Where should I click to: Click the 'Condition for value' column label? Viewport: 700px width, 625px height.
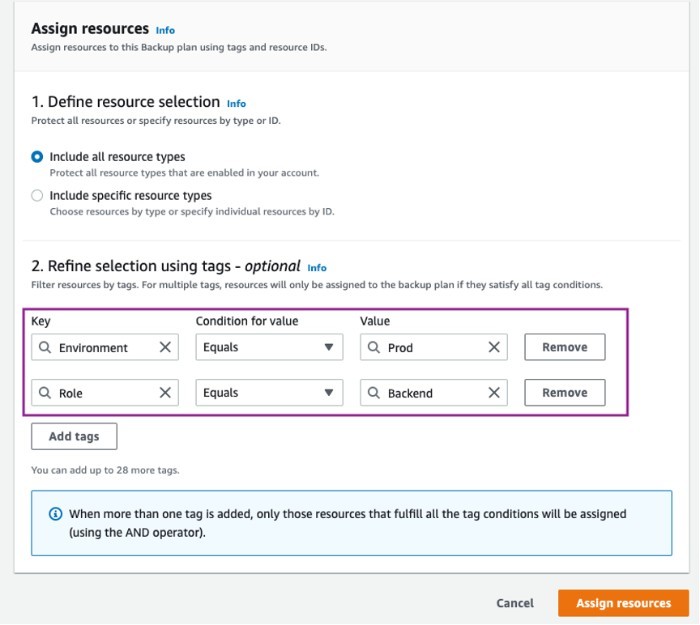[x=247, y=321]
